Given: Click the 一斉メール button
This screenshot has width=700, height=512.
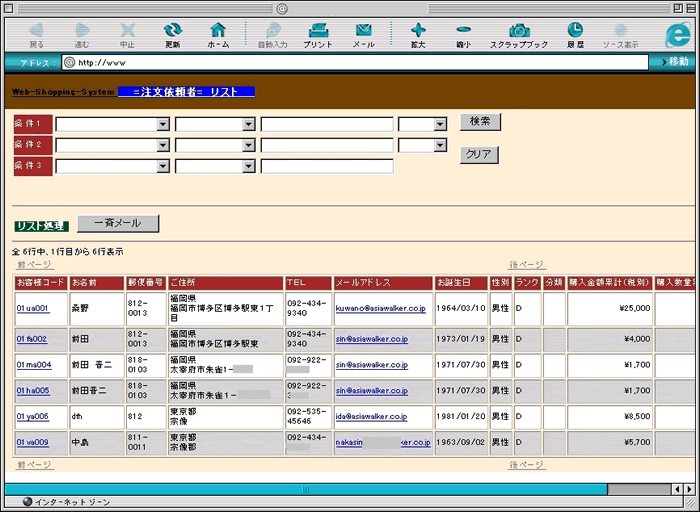Looking at the screenshot, I should [118, 223].
